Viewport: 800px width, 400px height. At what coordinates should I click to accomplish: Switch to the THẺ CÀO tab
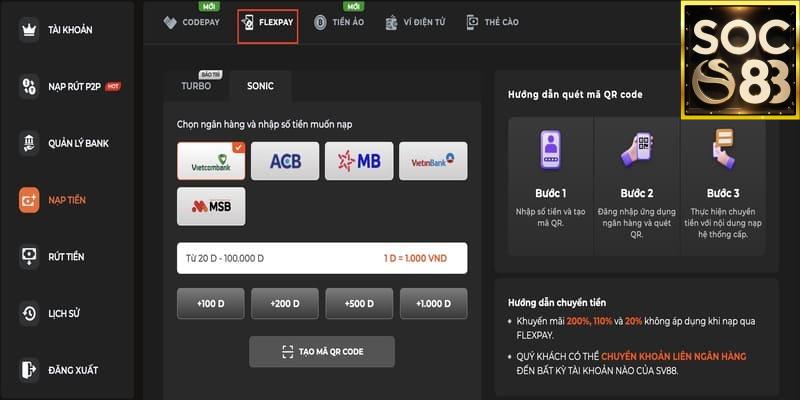pos(493,22)
